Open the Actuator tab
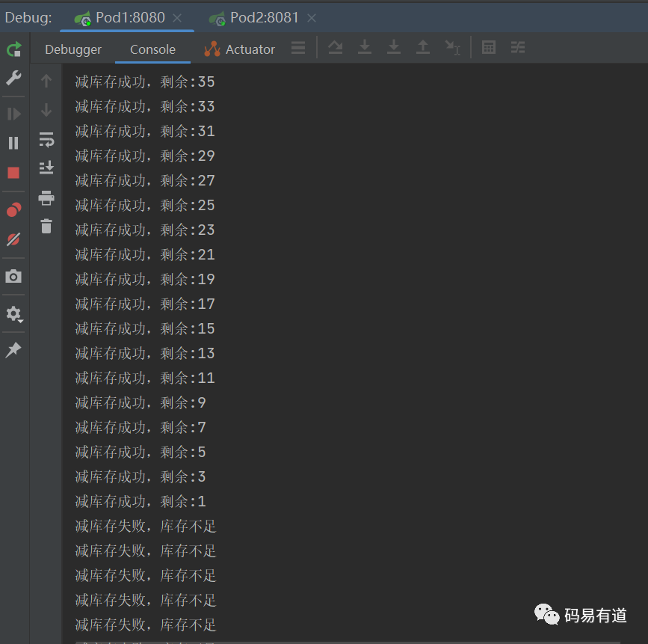This screenshot has width=648, height=644. click(x=240, y=49)
